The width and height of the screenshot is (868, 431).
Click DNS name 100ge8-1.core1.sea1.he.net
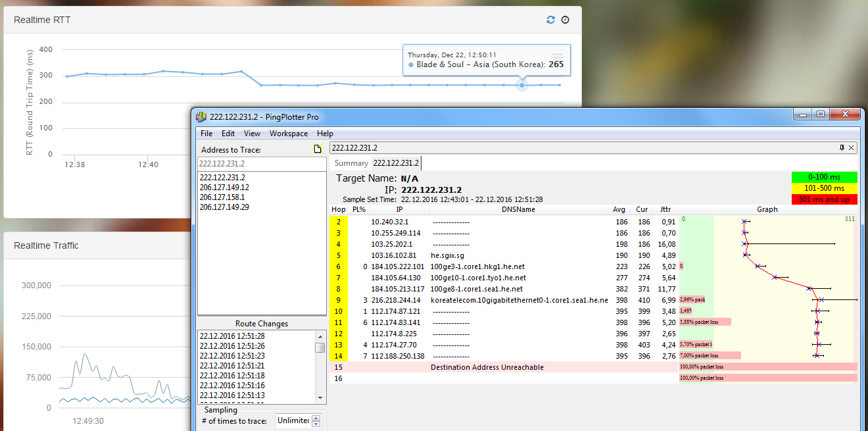477,289
